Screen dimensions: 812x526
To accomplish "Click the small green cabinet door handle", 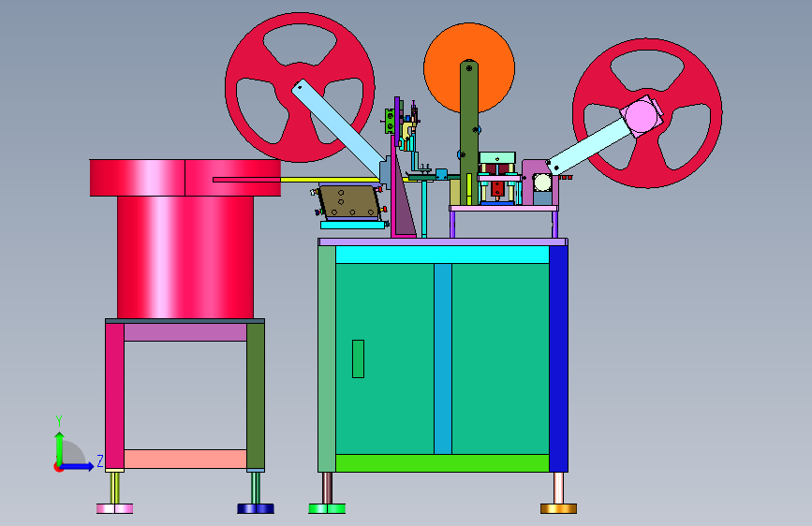I will (x=358, y=358).
